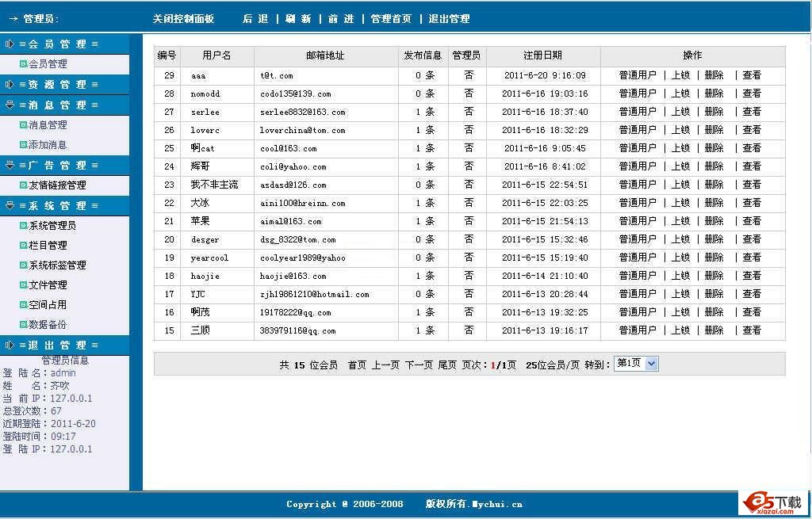
Task: Click the icon beside 空间占用 link
Action: (23, 305)
